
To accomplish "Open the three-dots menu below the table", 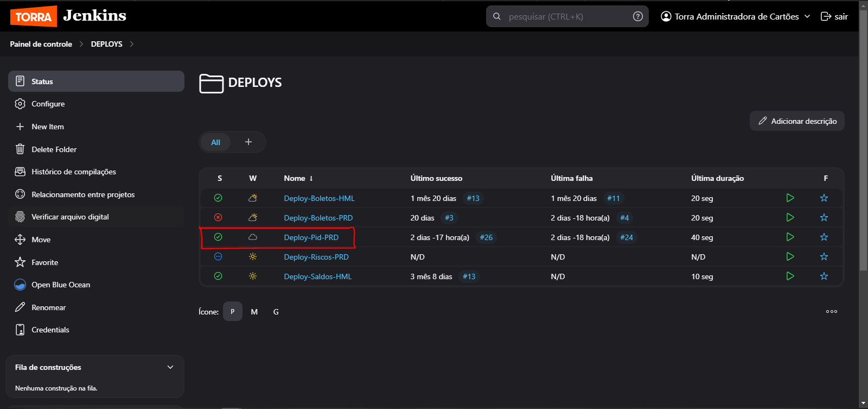I will 831,311.
